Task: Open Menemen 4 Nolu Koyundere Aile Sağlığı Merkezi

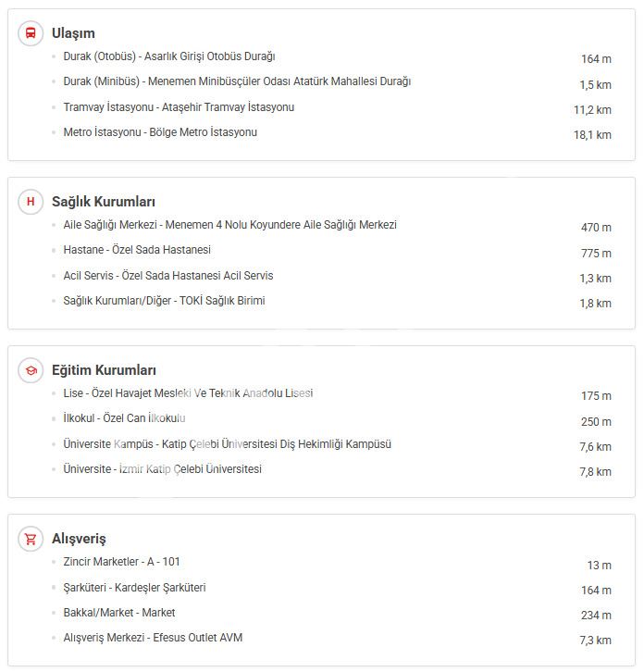Action: (x=229, y=226)
